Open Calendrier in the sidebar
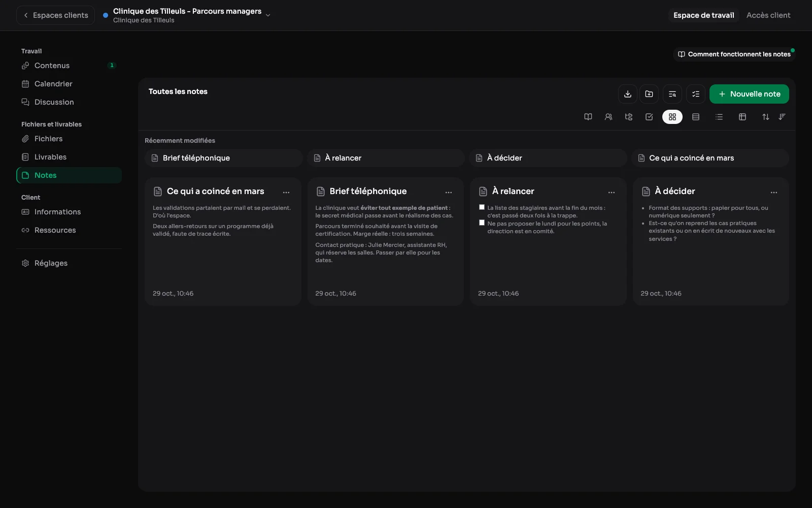Viewport: 812px width, 508px height. tap(69, 84)
